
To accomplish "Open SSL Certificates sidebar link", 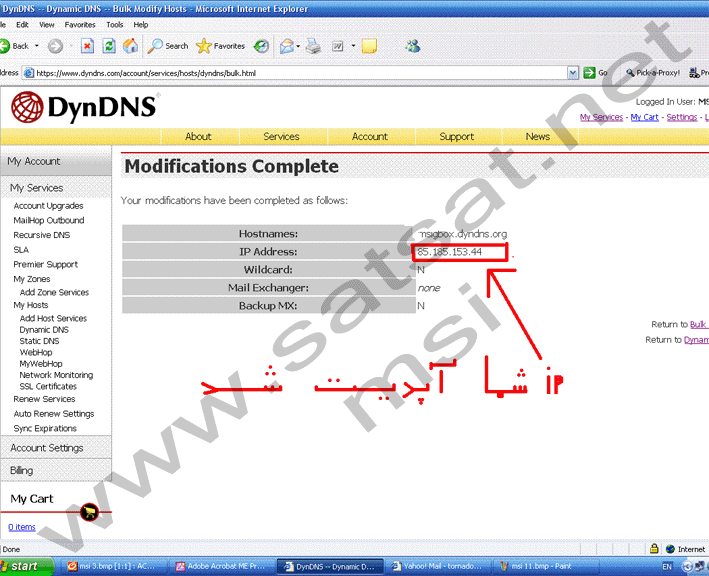I will coord(48,387).
